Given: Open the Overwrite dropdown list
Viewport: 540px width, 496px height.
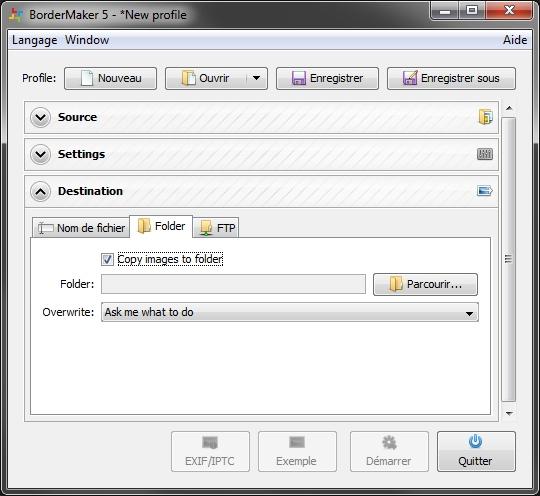Looking at the screenshot, I should coord(290,312).
